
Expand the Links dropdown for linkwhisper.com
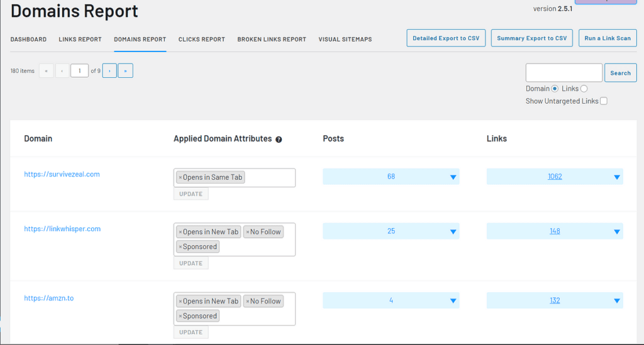(616, 232)
